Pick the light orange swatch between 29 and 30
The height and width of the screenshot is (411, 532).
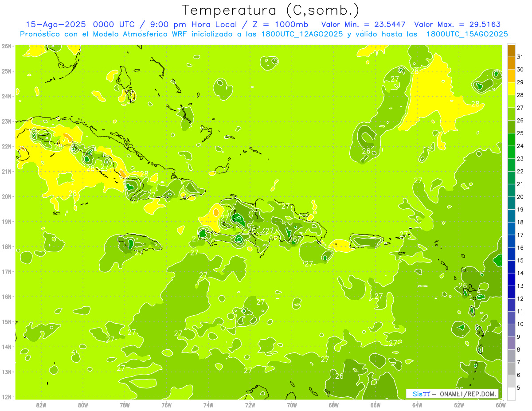511,76
